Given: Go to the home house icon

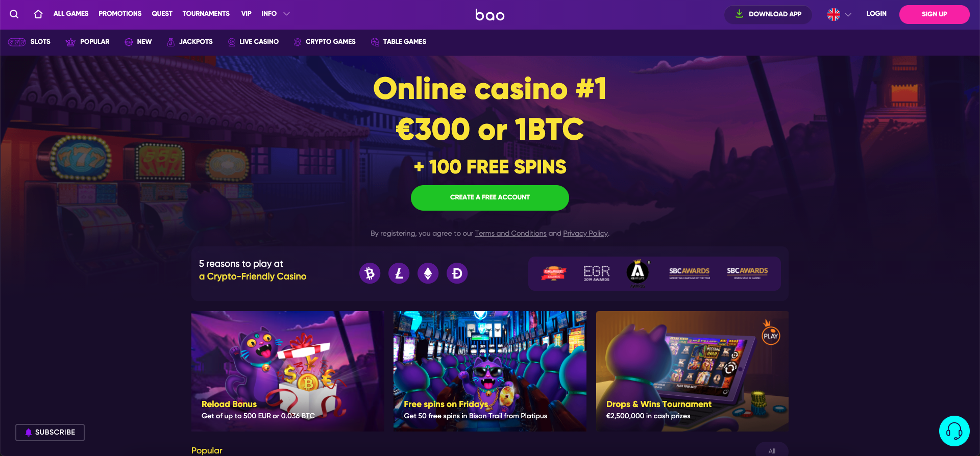Looking at the screenshot, I should coord(38,14).
